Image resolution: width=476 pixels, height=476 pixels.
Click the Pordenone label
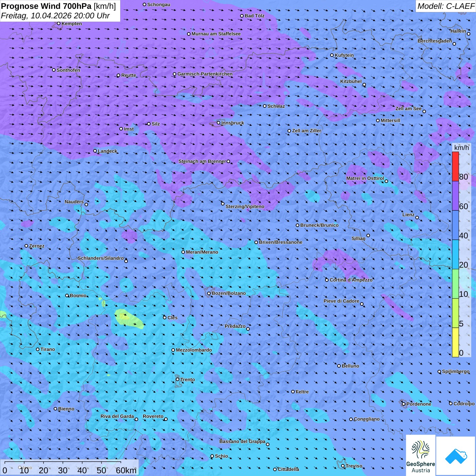coord(419,404)
